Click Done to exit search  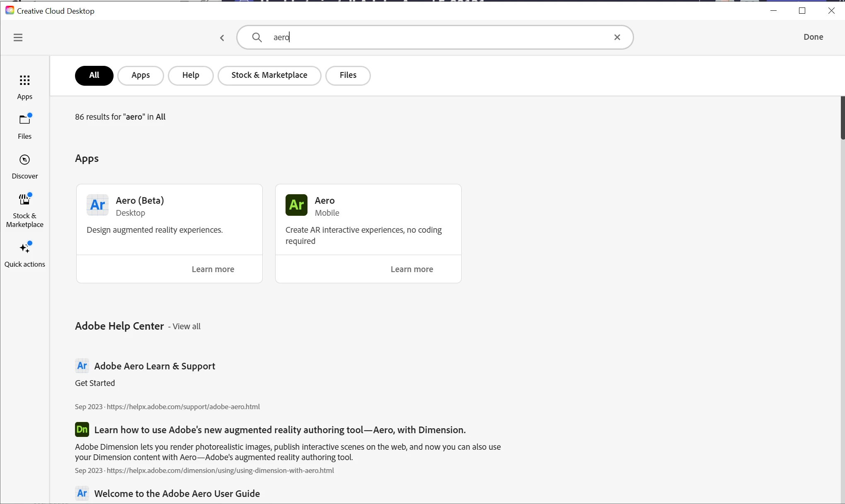pos(813,37)
